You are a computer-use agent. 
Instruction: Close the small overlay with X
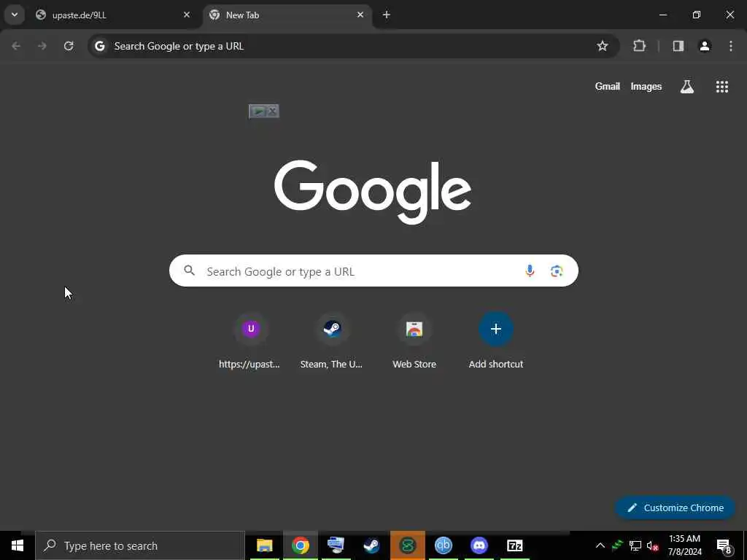click(x=272, y=112)
